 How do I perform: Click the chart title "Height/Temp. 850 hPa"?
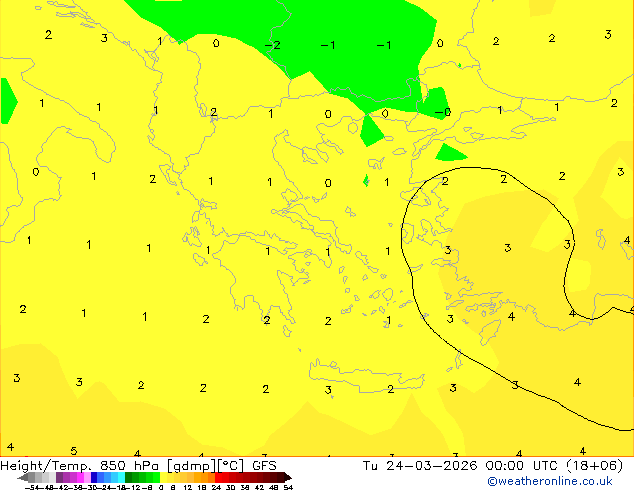(x=78, y=466)
